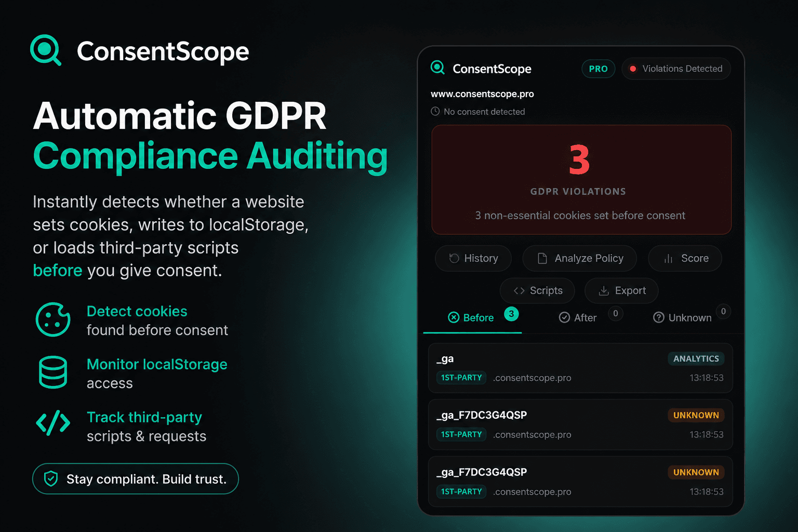
Task: Click the .consentscope.pro domain on _ga row
Action: pos(532,378)
